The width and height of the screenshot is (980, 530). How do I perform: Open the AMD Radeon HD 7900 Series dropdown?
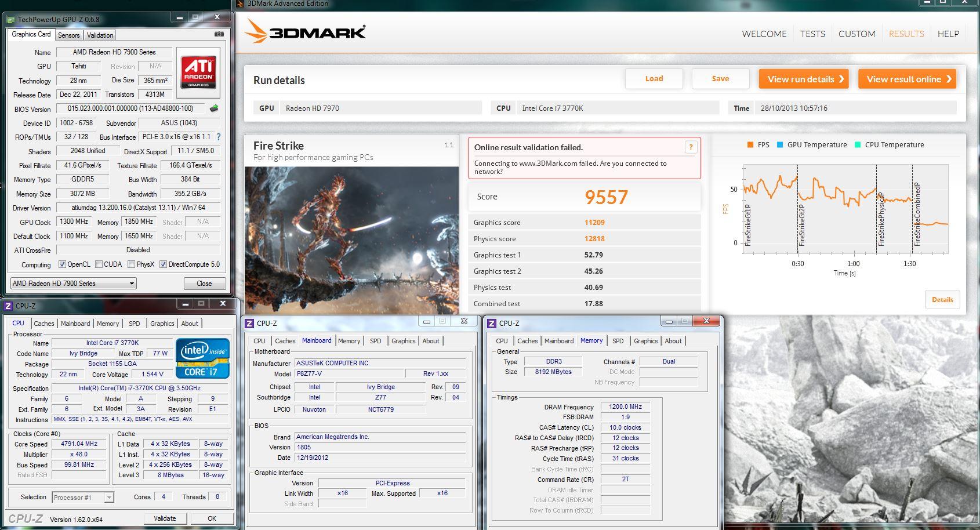coord(73,284)
